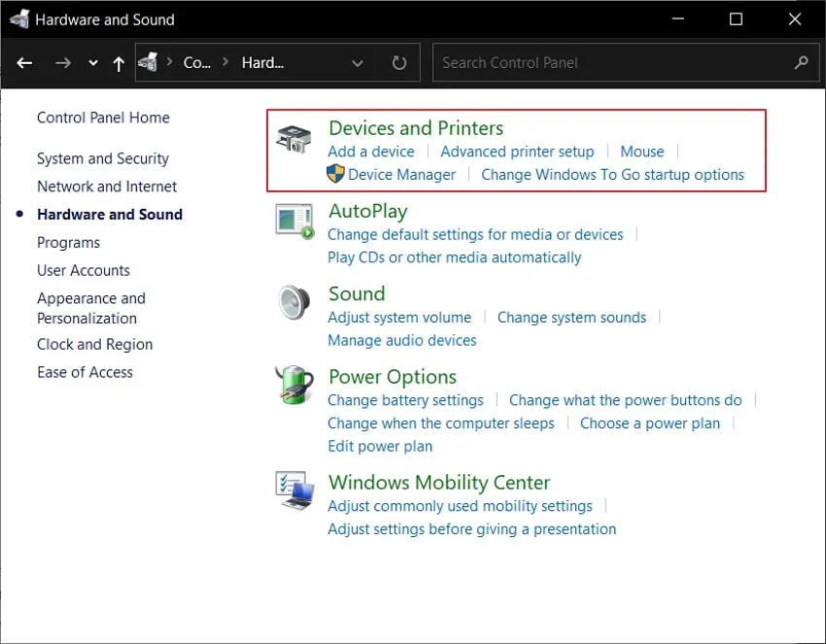Open the AutoPlay heading
This screenshot has width=826, height=644.
pos(367,211)
